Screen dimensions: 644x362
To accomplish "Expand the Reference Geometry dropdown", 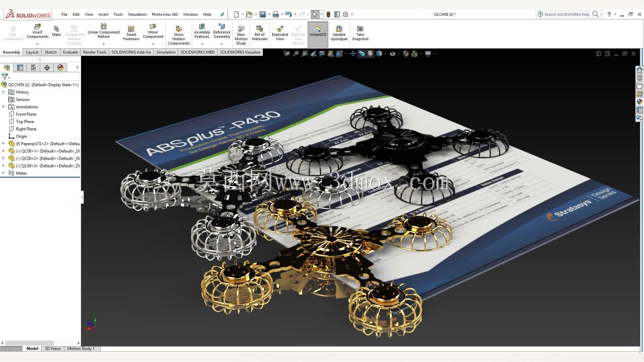I will 222,44.
